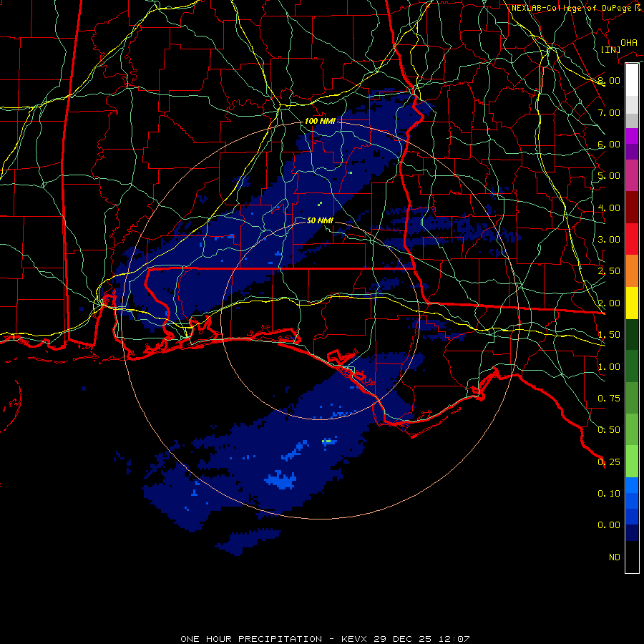Pick the black ND swatch at the bottom of the color bar
644x644 pixels.
pyautogui.click(x=632, y=557)
